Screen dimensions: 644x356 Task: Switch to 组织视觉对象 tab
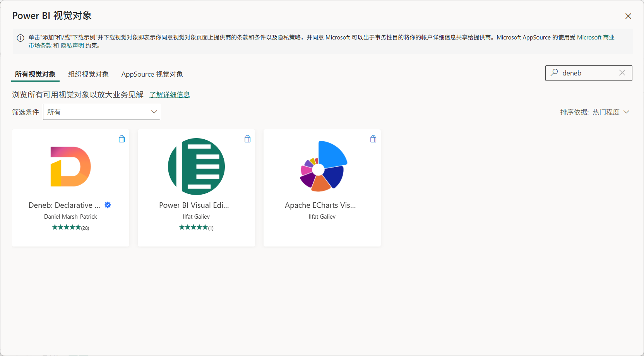[x=88, y=74]
